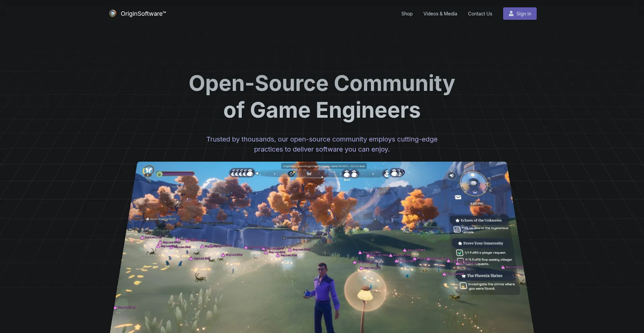
Task: Click the star icon beside The Phoenix Shrine
Action: (464, 276)
